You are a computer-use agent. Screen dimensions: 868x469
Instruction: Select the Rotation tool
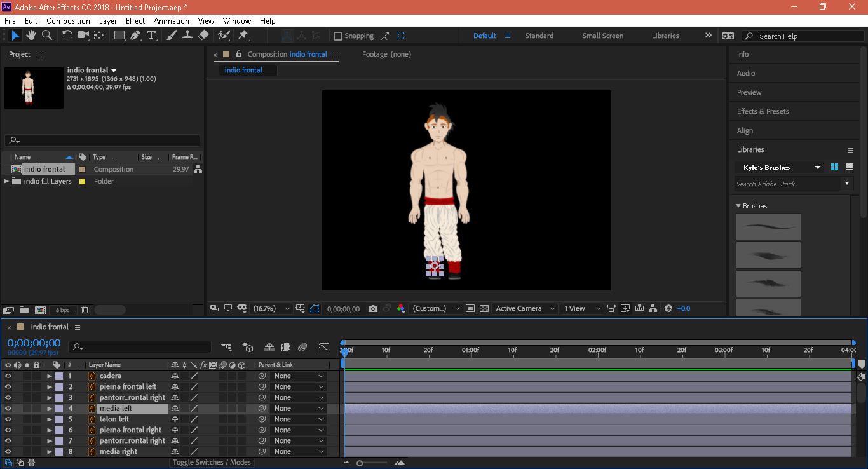click(67, 36)
